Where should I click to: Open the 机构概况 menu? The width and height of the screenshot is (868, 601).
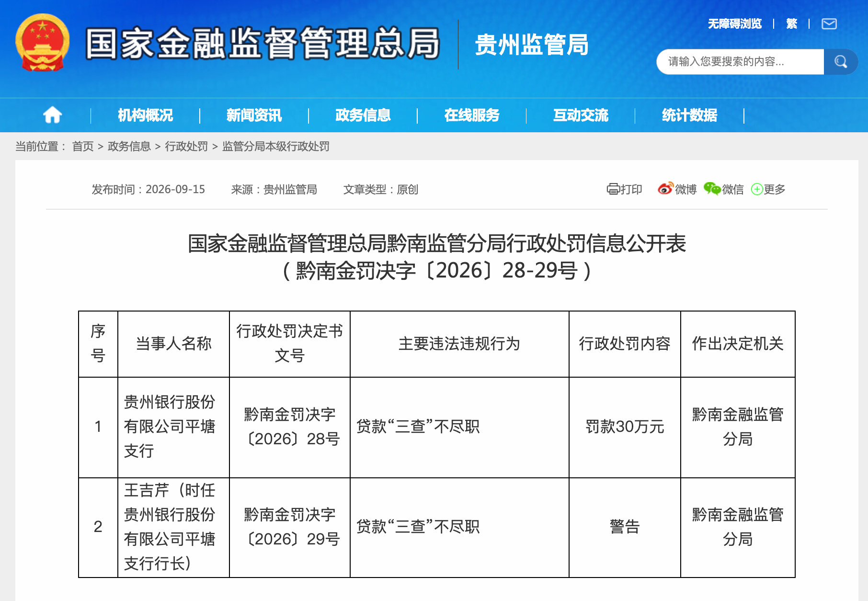145,115
